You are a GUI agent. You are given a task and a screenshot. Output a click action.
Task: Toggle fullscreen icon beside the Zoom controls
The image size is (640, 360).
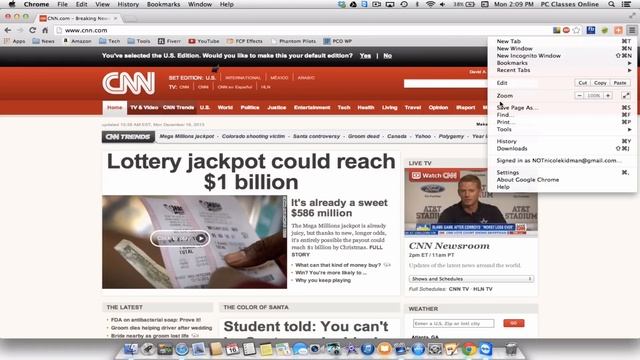click(x=626, y=96)
